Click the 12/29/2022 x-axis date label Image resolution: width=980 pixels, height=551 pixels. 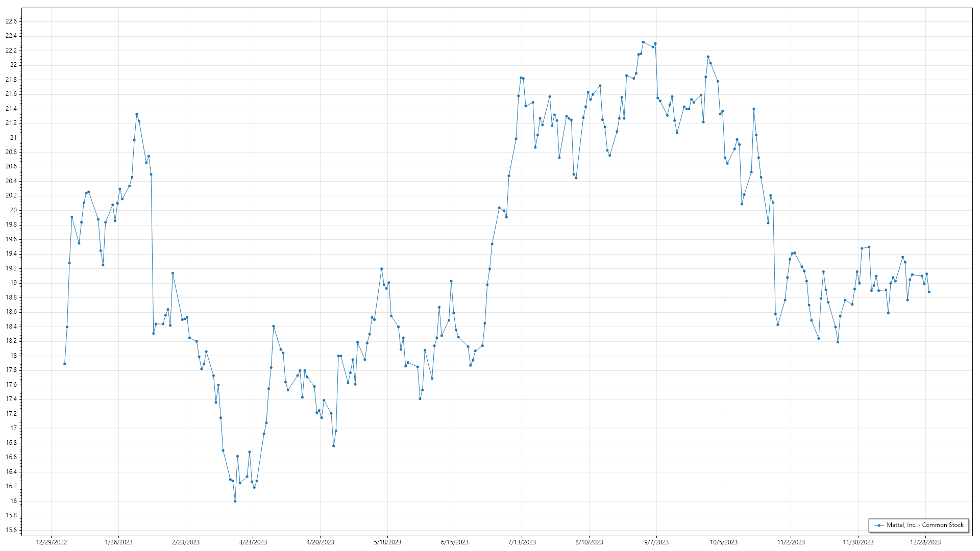[52, 542]
